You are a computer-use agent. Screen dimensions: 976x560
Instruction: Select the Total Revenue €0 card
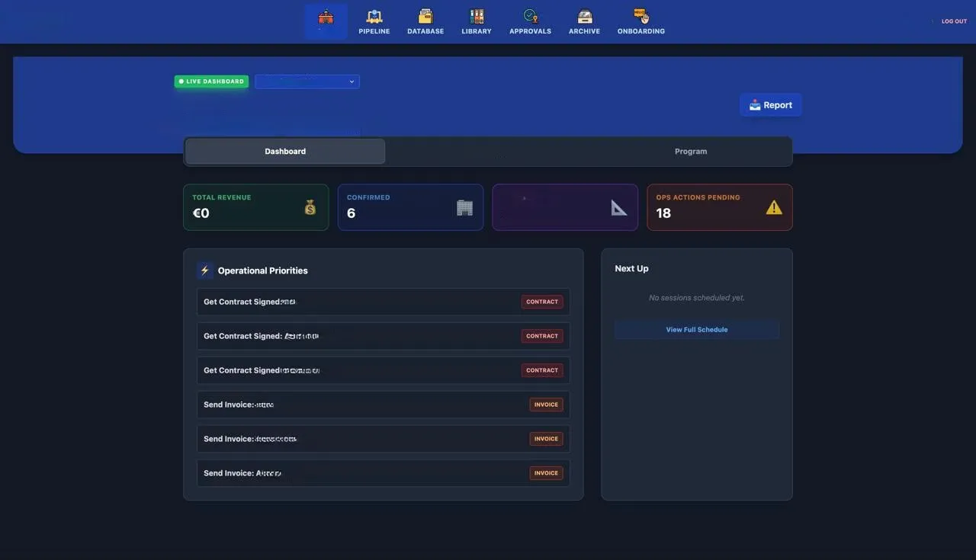[x=256, y=207]
